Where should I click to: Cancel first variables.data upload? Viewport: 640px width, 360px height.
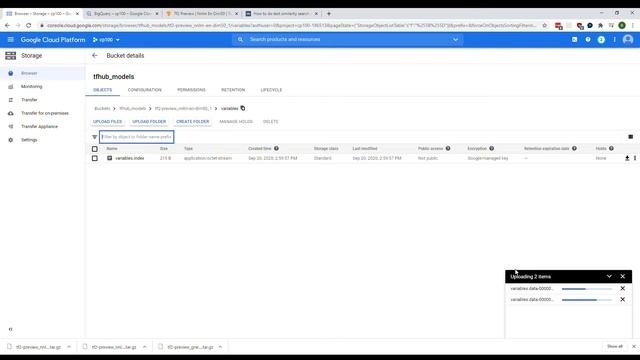pos(622,288)
